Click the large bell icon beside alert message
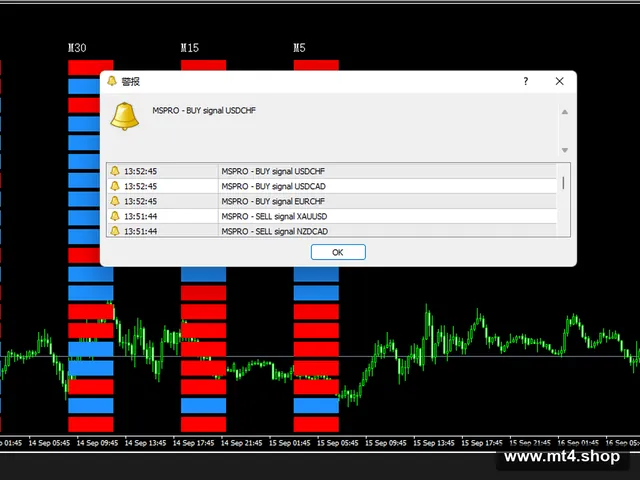The image size is (640, 480). coord(124,116)
